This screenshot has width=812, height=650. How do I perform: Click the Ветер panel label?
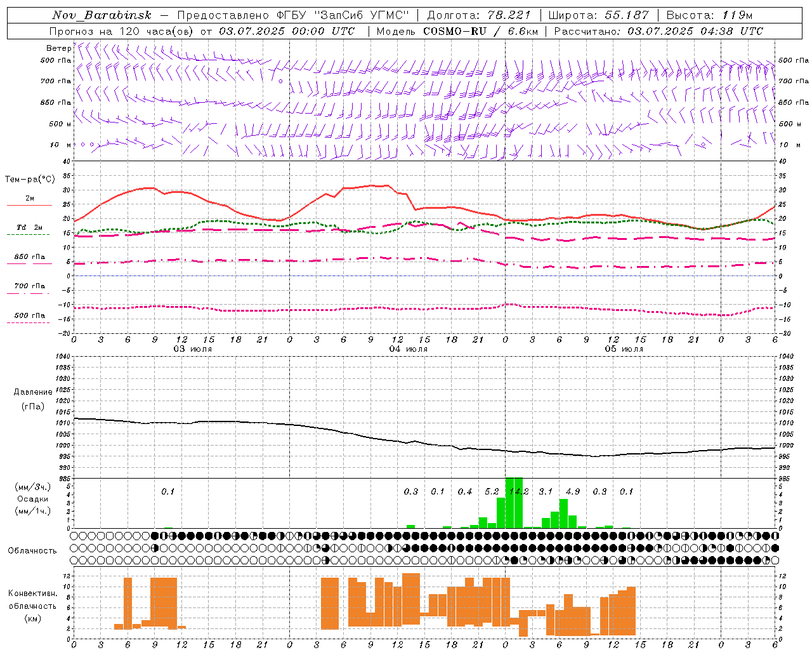click(x=58, y=48)
